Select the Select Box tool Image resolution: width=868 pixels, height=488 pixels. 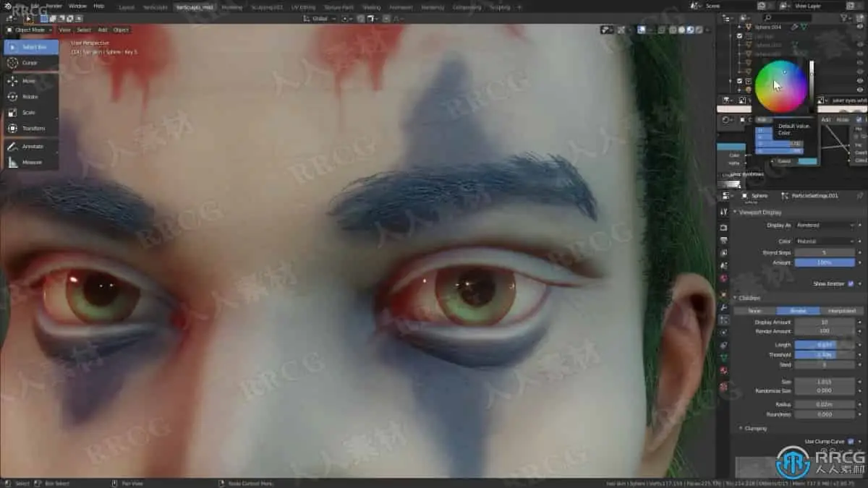point(31,47)
